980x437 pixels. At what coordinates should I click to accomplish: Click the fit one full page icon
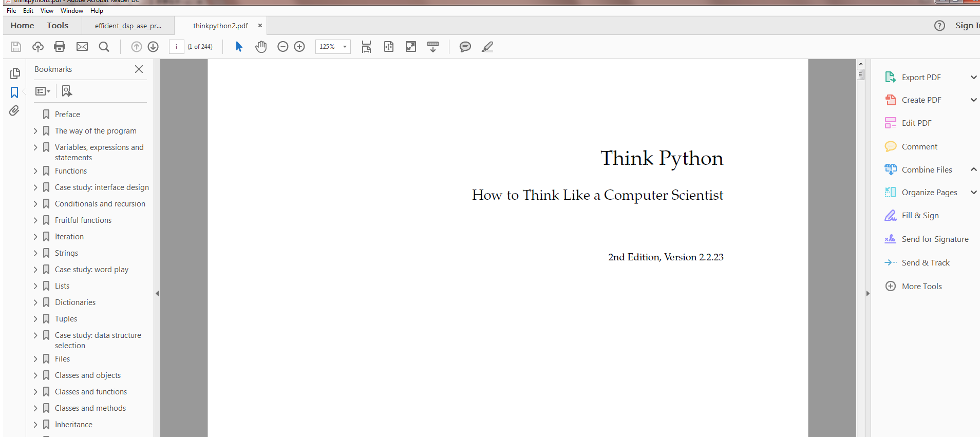click(x=389, y=47)
